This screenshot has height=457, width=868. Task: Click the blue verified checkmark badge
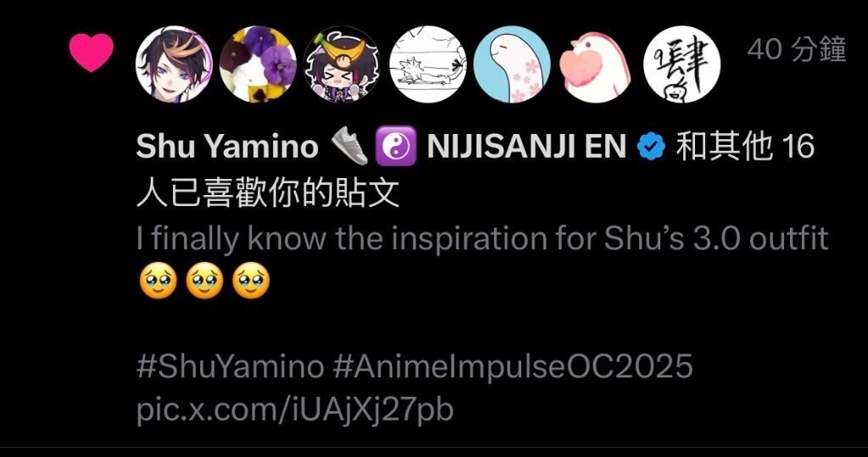650,148
